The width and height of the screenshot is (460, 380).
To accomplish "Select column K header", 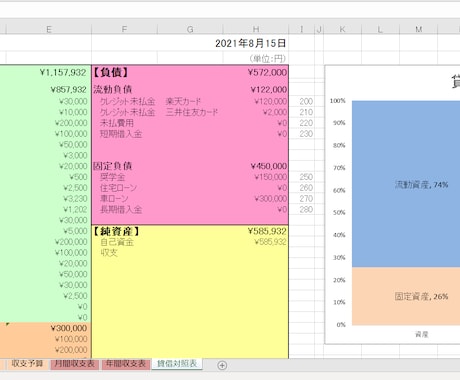I will (342, 29).
